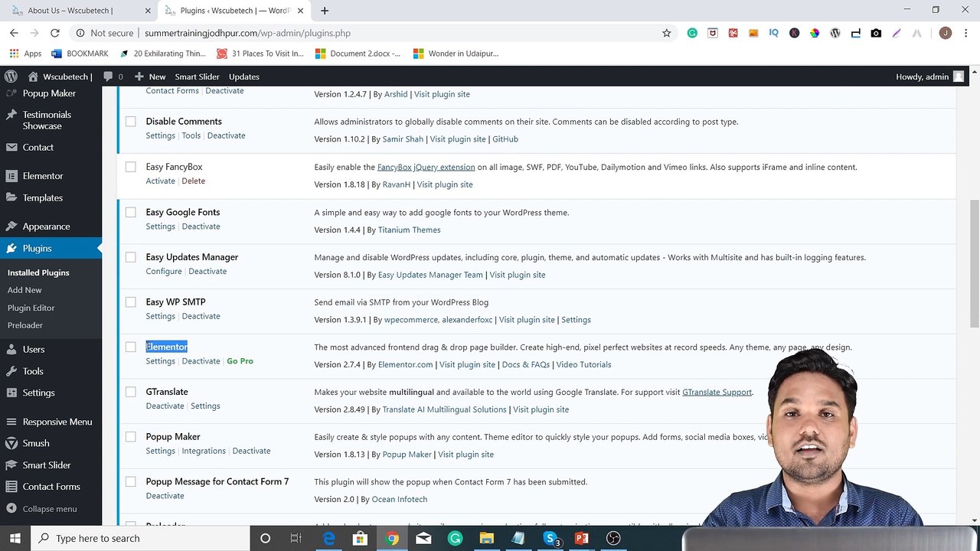Open a new browser tab
Image resolution: width=980 pixels, height=551 pixels.
[x=325, y=11]
